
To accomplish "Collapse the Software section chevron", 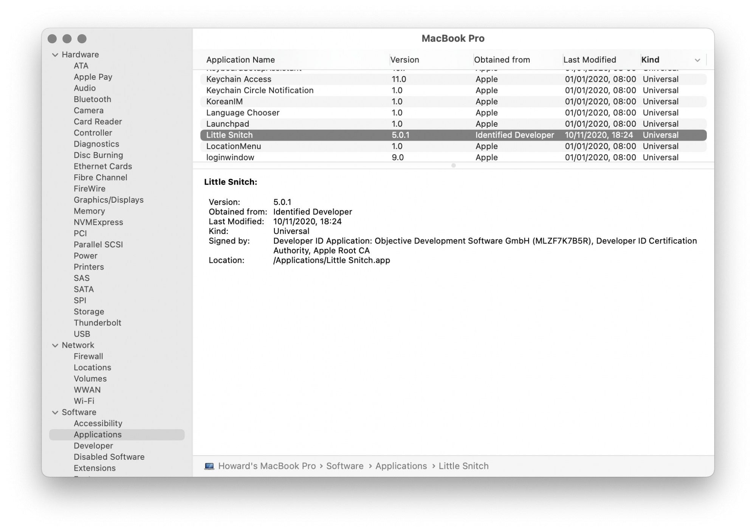I will tap(55, 412).
